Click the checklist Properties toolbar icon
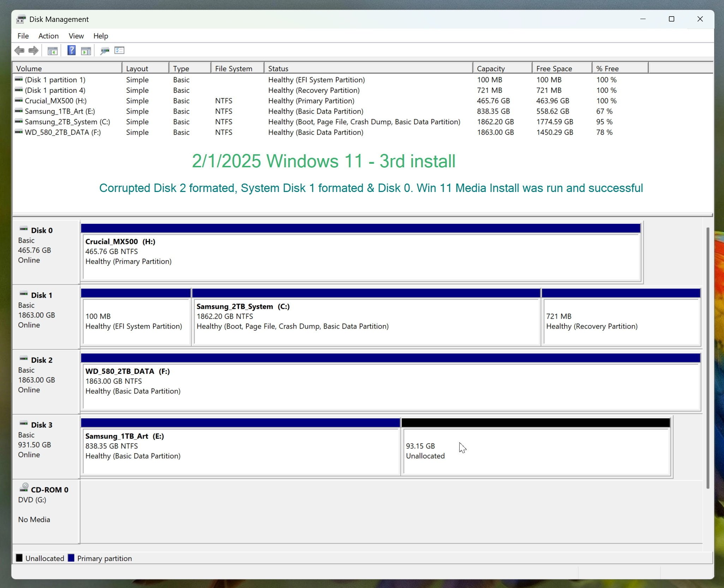This screenshot has width=724, height=588. coord(119,50)
